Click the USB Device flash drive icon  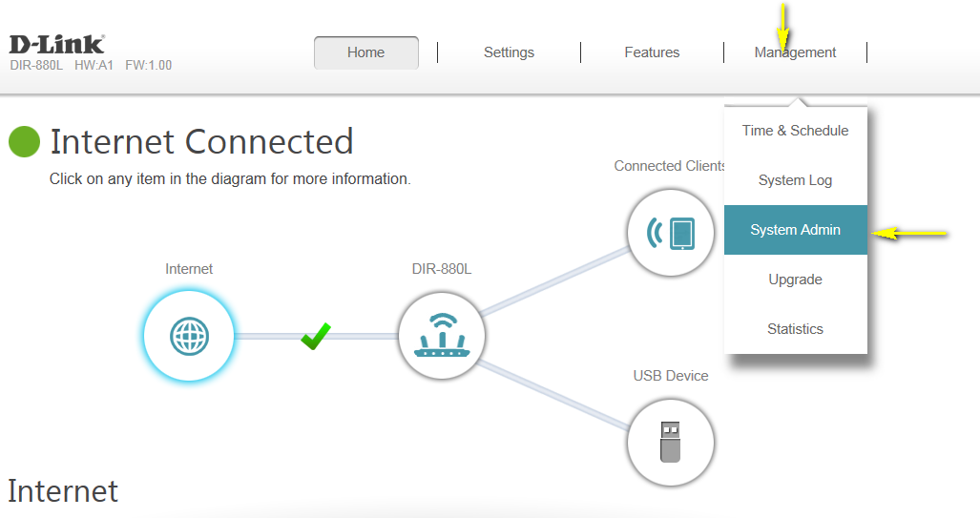(670, 443)
